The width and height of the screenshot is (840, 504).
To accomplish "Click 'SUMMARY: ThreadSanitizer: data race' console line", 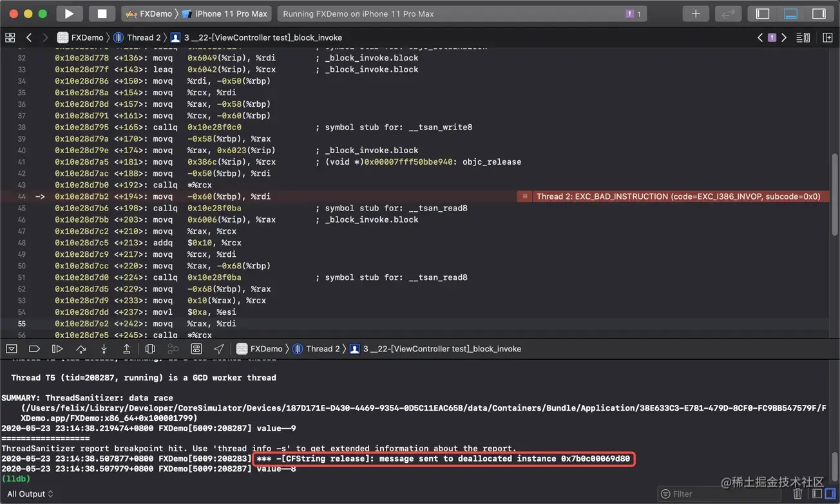I will pos(87,398).
